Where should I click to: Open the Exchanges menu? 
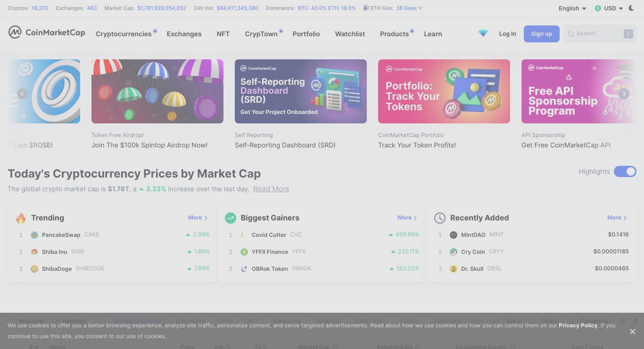pyautogui.click(x=184, y=34)
